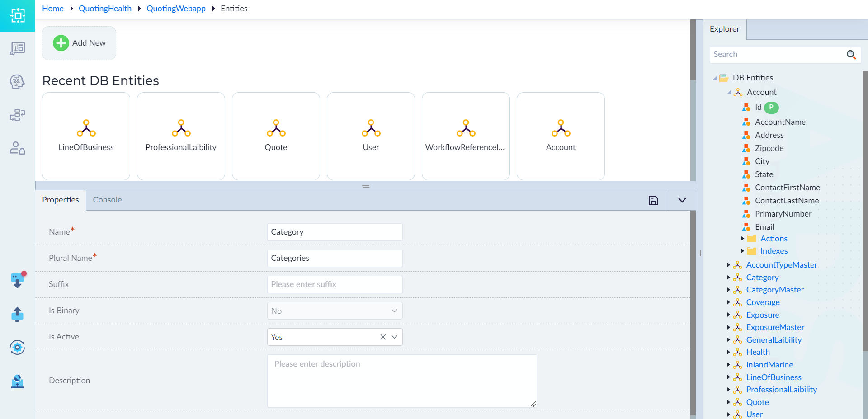Collapse the DB Entities tree node

pyautogui.click(x=715, y=78)
